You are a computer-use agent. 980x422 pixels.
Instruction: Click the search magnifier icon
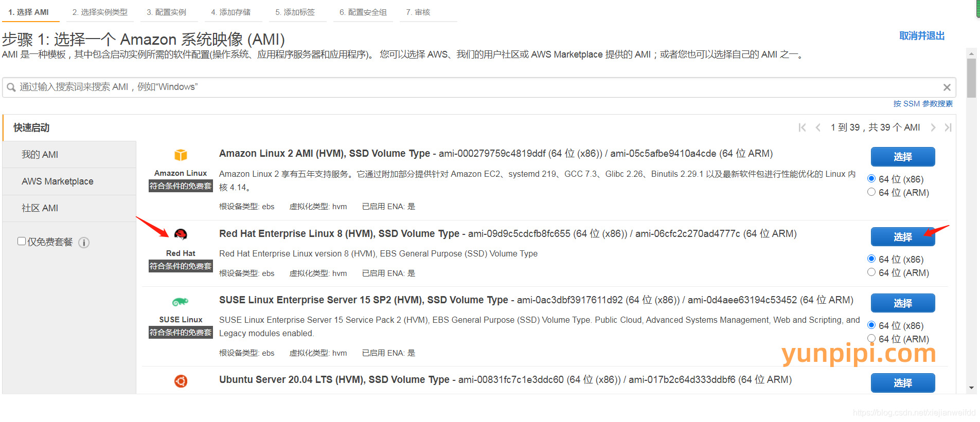click(x=11, y=87)
